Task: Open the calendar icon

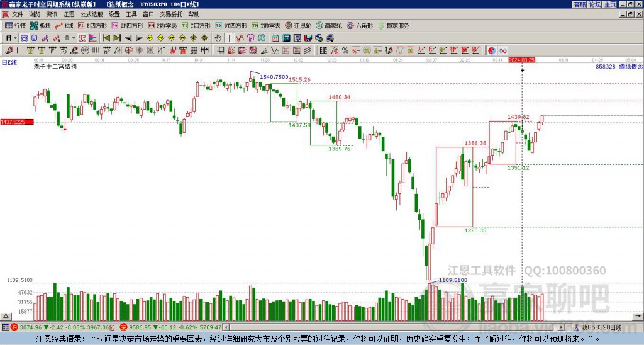Action: [x=275, y=38]
